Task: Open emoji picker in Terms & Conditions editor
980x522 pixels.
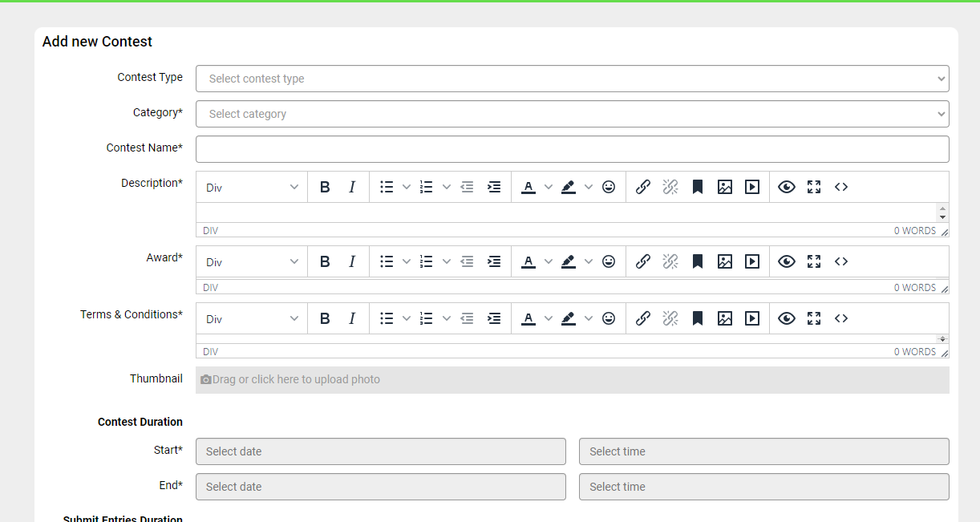Action: point(609,318)
